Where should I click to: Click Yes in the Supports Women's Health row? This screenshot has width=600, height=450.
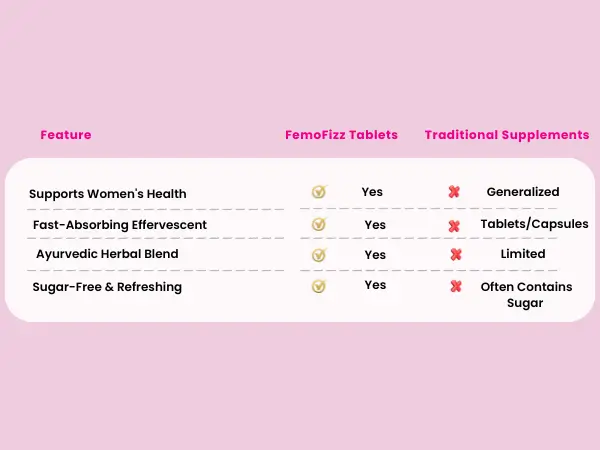coord(372,191)
